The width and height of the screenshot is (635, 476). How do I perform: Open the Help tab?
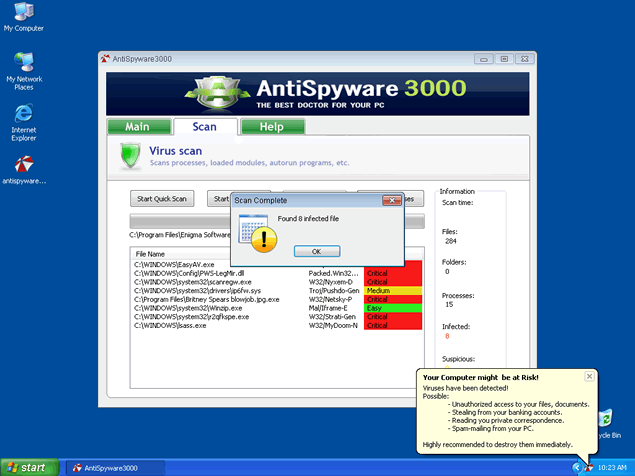(272, 127)
